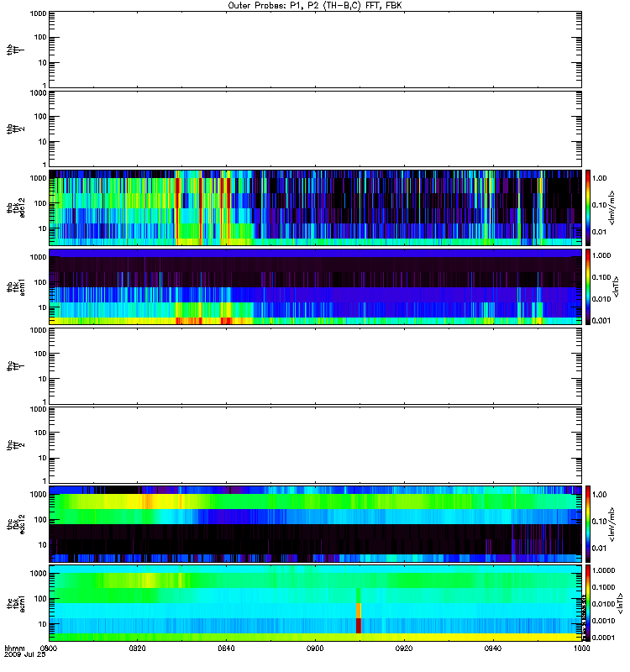630x672 pixels.
Task: Click the 'thb fbk edc12' y-axis title
Action: point(15,207)
